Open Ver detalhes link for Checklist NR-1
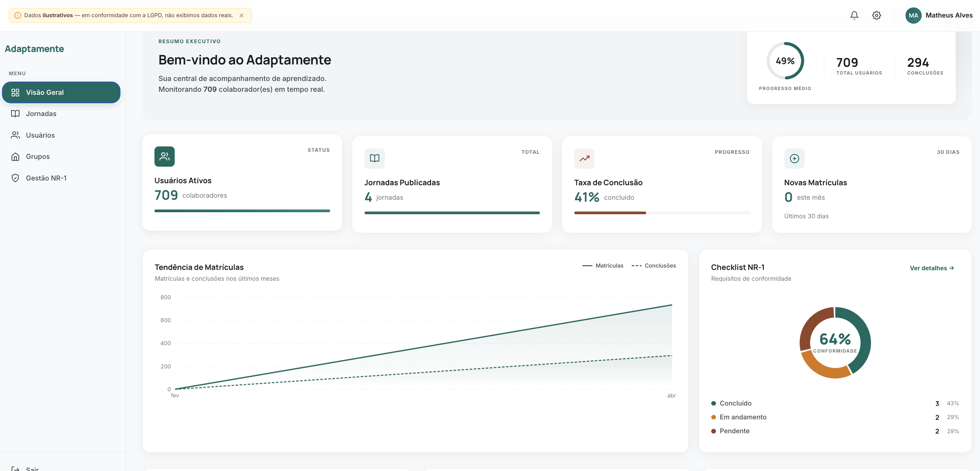This screenshot has height=471, width=980. tap(932, 268)
